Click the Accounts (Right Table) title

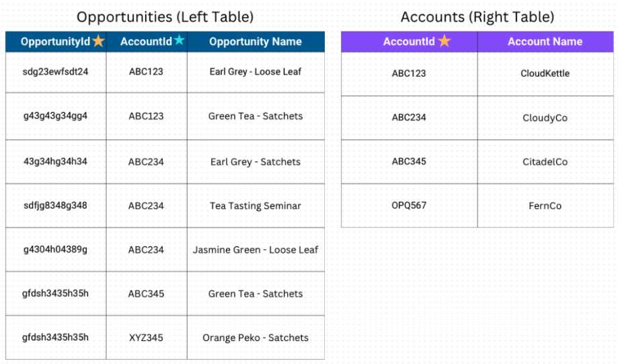477,17
